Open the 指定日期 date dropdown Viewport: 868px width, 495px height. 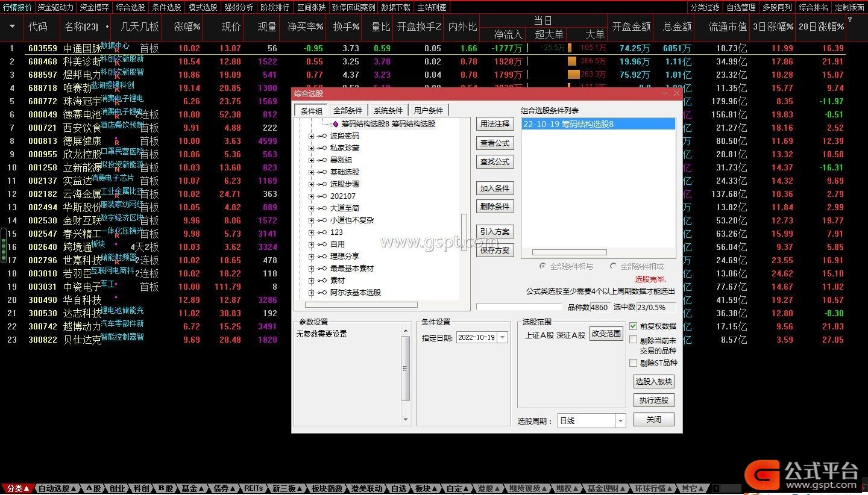[502, 337]
